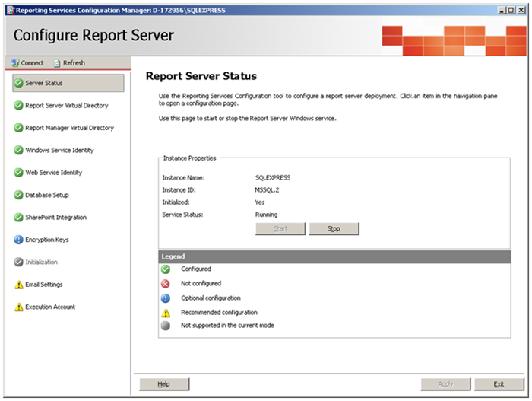
Task: Click the Refresh toolbar icon
Action: 57,63
